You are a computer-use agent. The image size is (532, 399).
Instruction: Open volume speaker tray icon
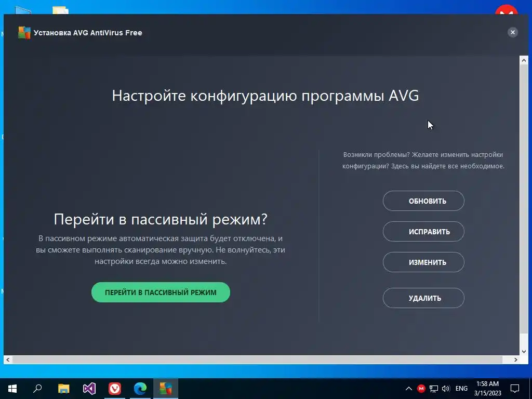point(446,389)
